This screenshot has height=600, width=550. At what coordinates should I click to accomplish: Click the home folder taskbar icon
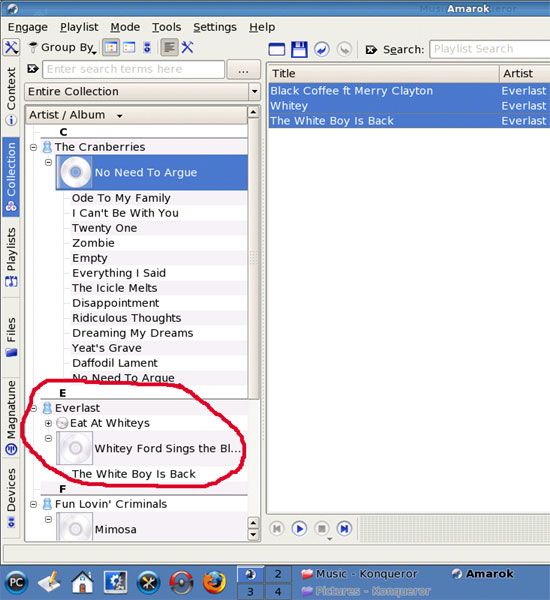point(82,582)
